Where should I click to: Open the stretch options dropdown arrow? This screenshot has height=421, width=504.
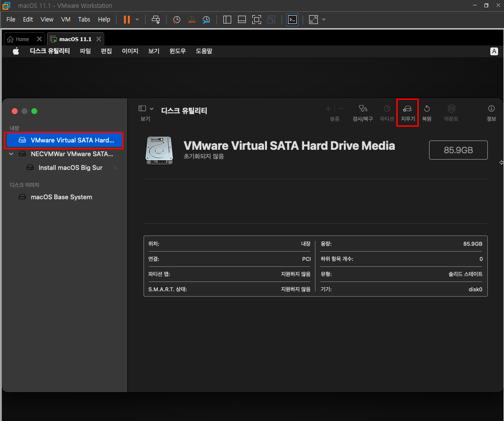click(x=324, y=20)
